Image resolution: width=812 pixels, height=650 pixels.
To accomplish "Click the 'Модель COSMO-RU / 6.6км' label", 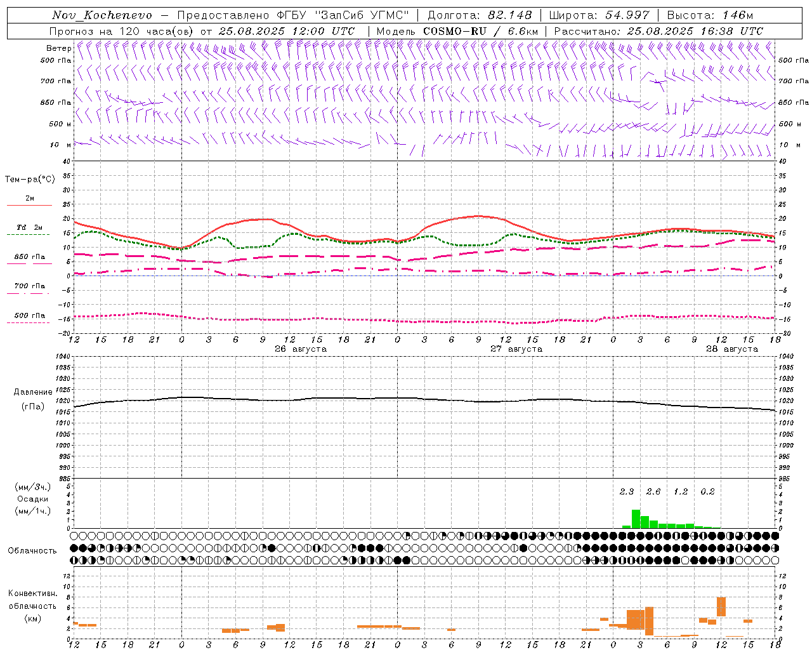I will click(457, 31).
